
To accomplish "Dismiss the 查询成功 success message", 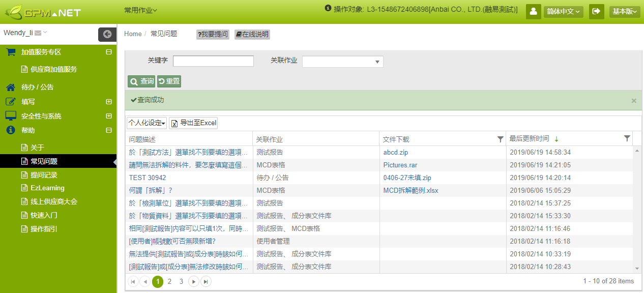I will tap(634, 101).
